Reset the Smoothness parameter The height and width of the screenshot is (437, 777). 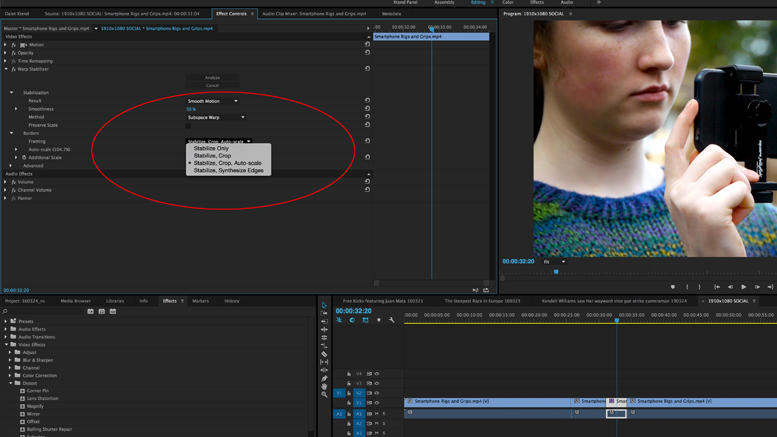point(367,108)
